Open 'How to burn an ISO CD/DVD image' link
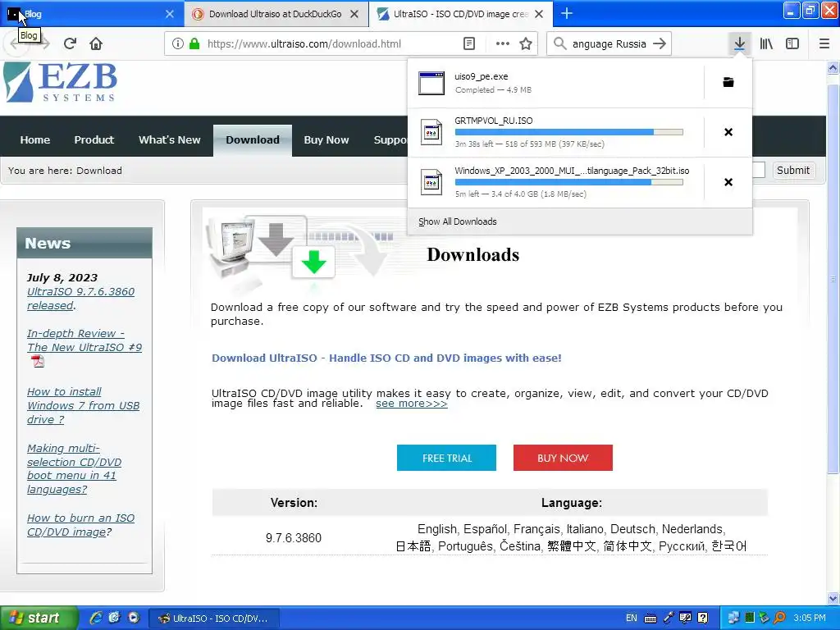The height and width of the screenshot is (630, 840). click(80, 525)
